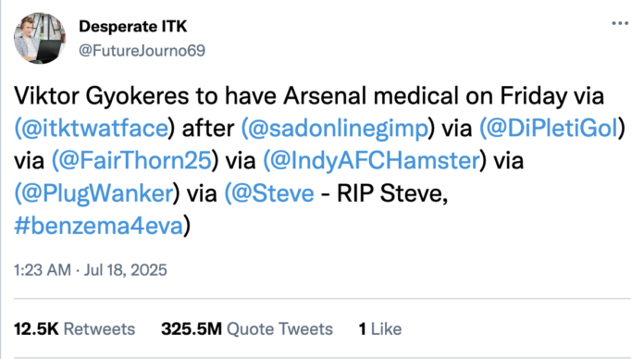This screenshot has width=644, height=359.
Task: Open the #benzema4eva hashtag
Action: pyautogui.click(x=99, y=226)
